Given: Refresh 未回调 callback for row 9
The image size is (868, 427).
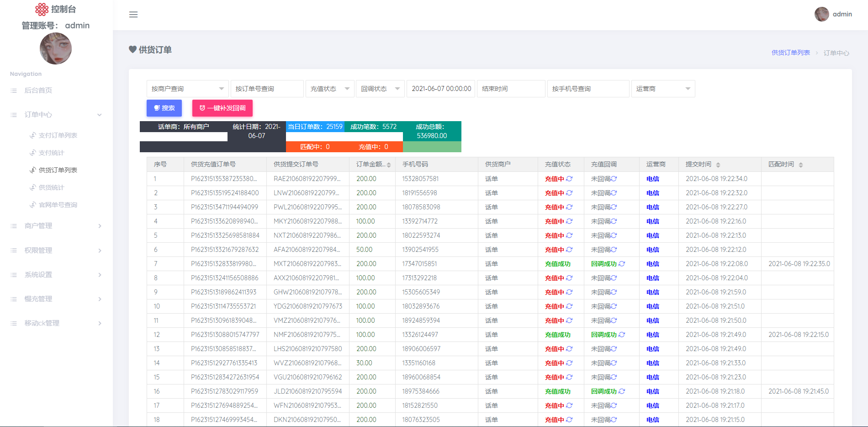Looking at the screenshot, I should point(614,292).
